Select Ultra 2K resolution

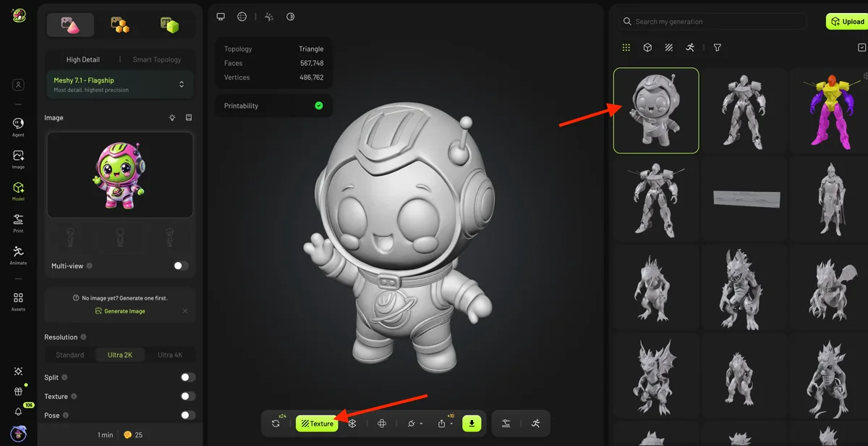[x=120, y=355]
